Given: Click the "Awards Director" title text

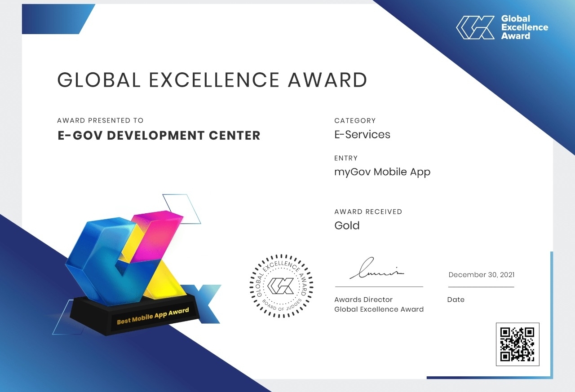Looking at the screenshot, I should (363, 300).
